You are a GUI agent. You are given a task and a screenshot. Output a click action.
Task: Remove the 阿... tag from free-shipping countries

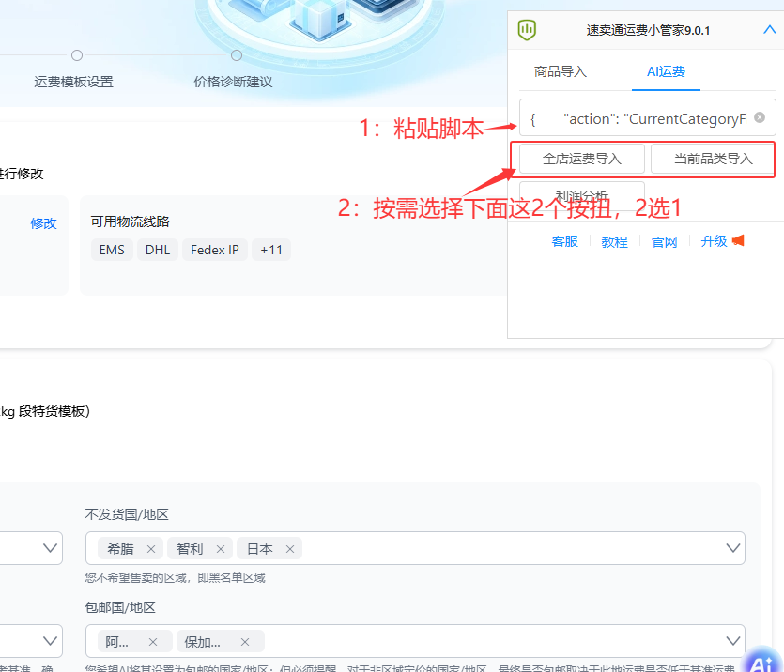(153, 642)
